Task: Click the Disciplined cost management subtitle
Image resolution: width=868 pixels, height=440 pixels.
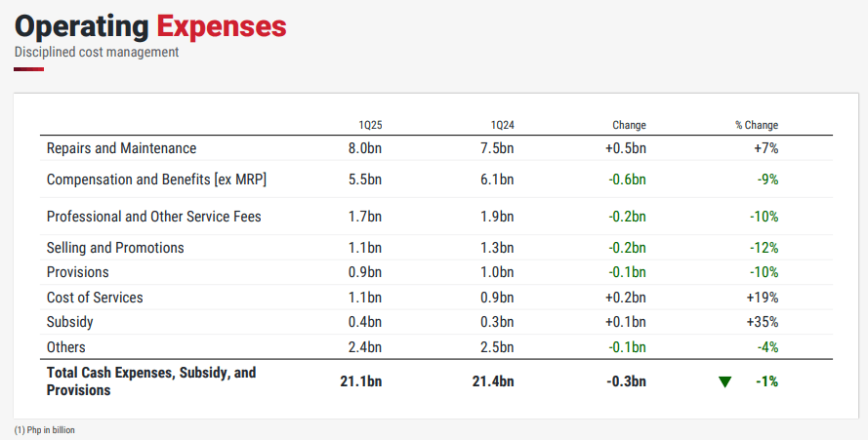Action: [97, 52]
